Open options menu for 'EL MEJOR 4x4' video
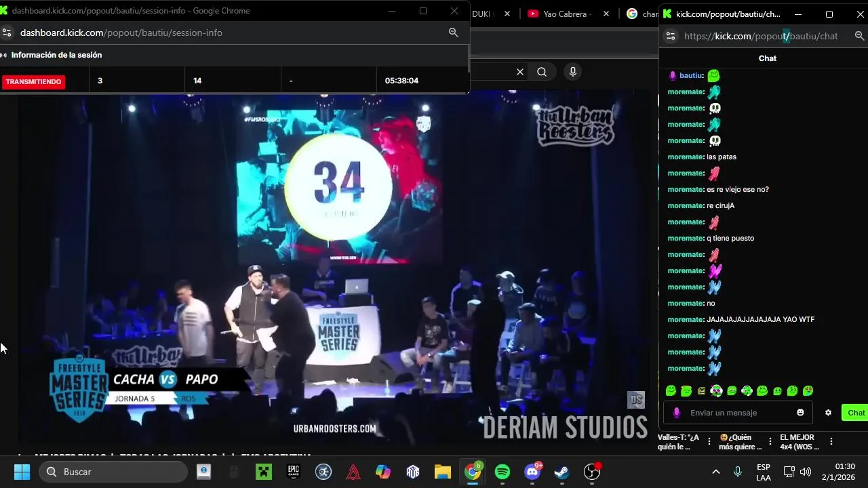Screen dimensions: 868x488 tap(831, 442)
